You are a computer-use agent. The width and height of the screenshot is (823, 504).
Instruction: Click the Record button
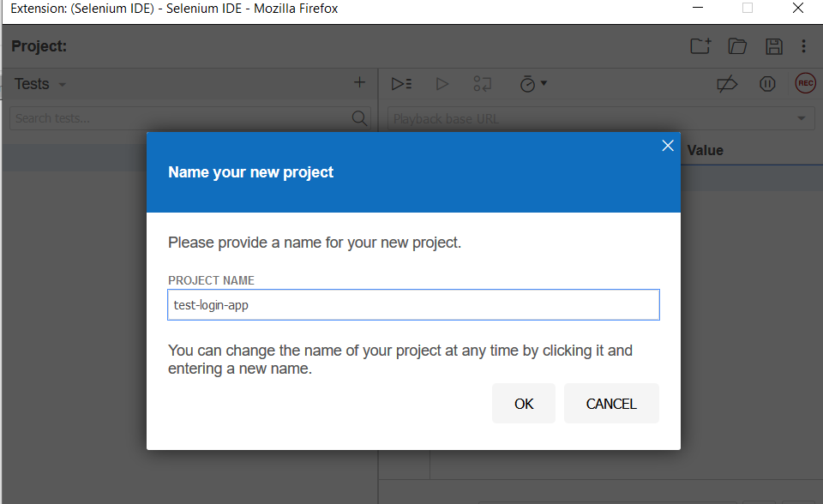805,83
